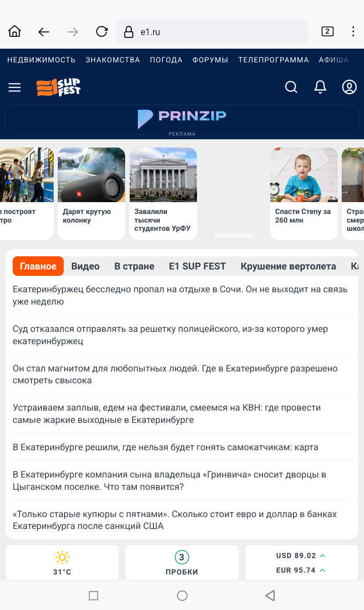Viewport: 364px width, 610px height.
Task: Open notifications bell
Action: [320, 87]
